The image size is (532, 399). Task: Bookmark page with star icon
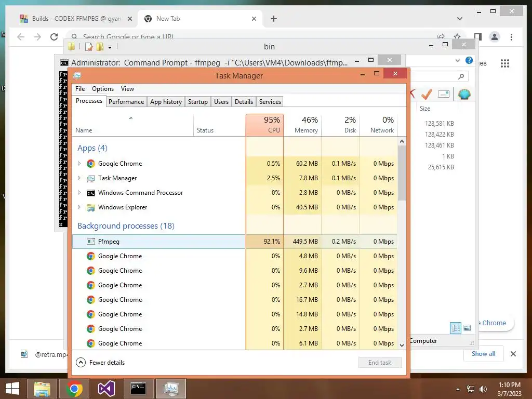[x=457, y=36]
